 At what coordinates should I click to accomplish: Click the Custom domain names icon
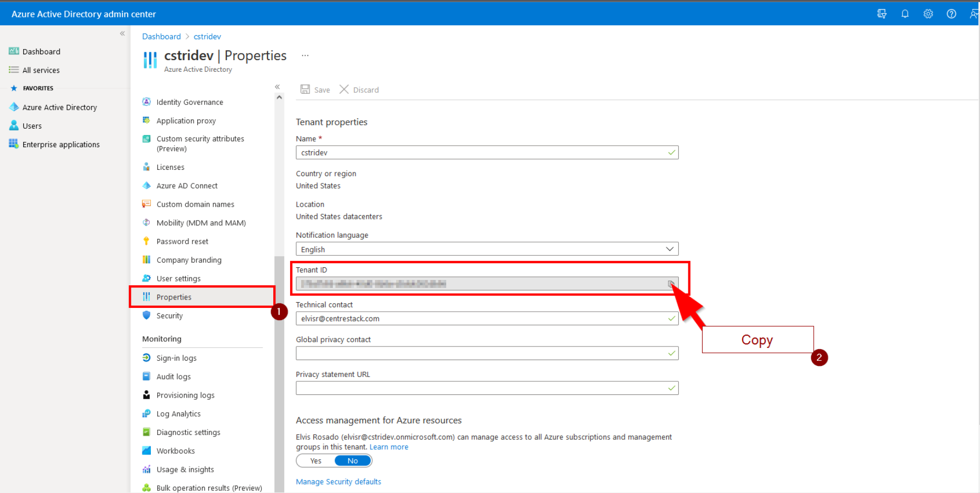(x=147, y=204)
